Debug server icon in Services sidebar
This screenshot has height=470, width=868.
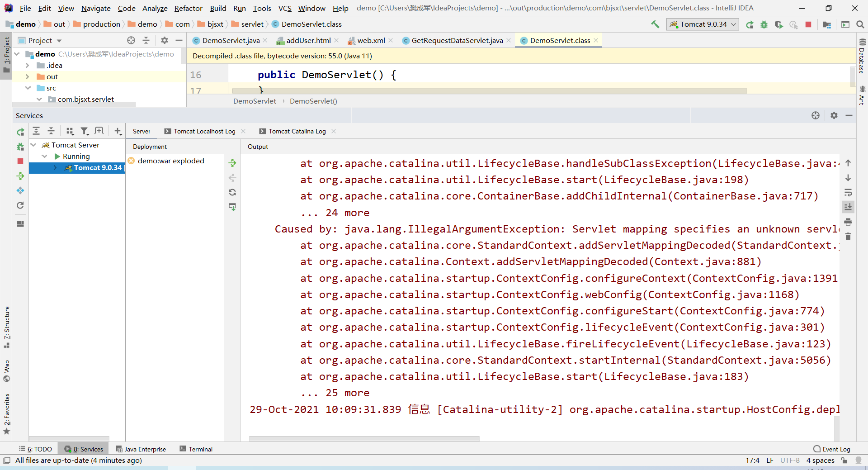tap(20, 147)
